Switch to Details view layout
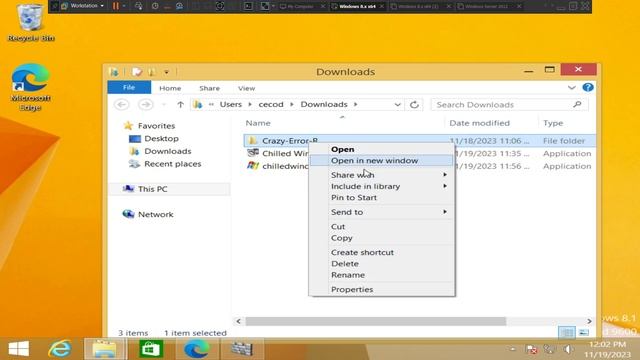 coord(567,332)
